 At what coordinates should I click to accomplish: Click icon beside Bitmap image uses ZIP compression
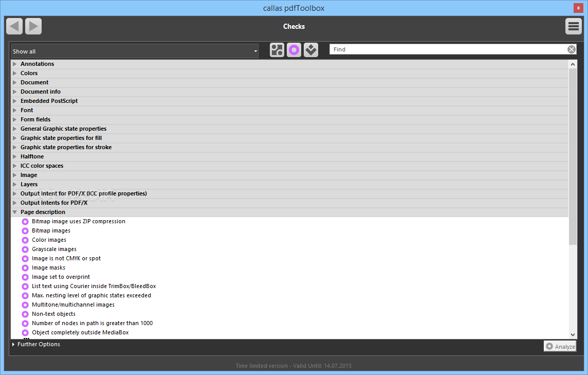point(25,222)
